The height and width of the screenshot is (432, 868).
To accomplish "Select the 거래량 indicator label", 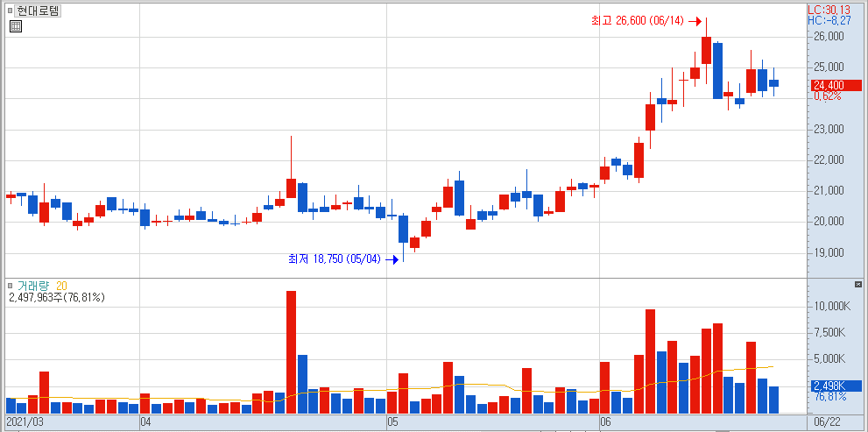I will (x=33, y=286).
